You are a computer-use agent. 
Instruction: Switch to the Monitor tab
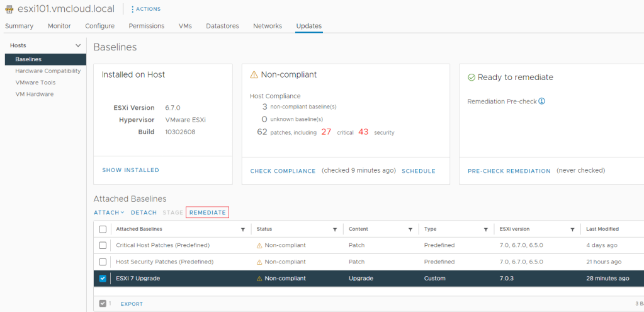[x=59, y=26]
